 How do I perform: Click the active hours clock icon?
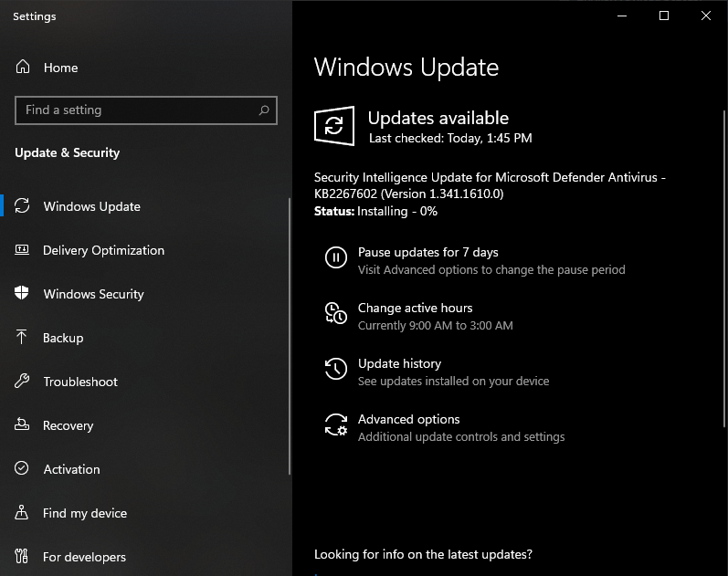click(335, 313)
